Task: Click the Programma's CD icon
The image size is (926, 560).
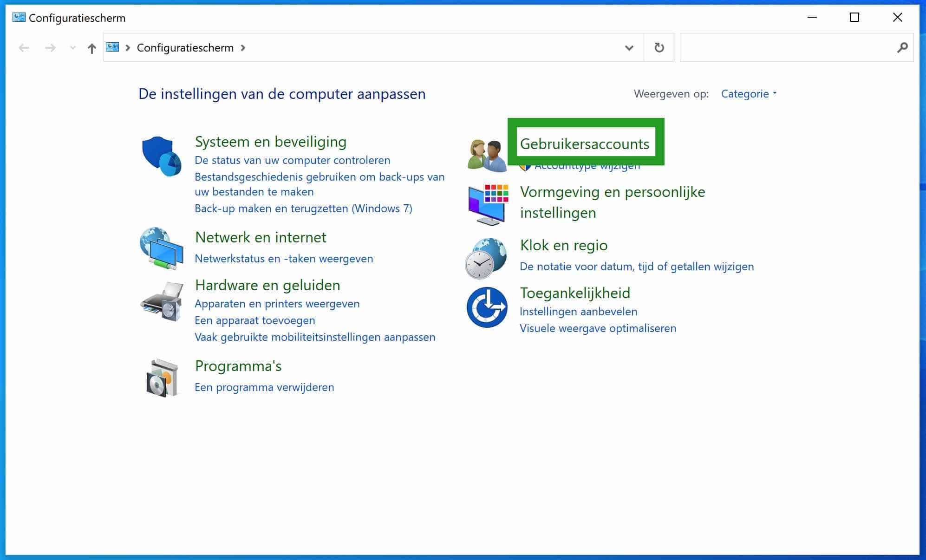Action: pos(161,377)
